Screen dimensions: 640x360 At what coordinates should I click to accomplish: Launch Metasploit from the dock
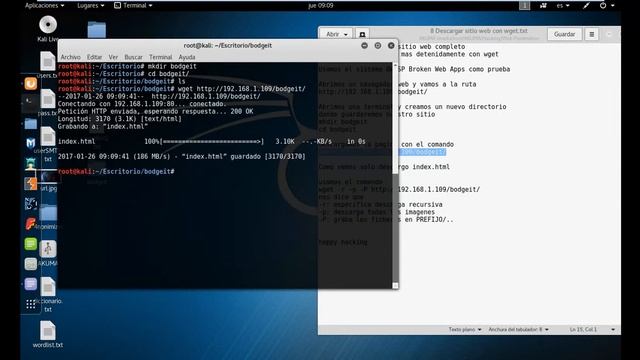pyautogui.click(x=31, y=143)
